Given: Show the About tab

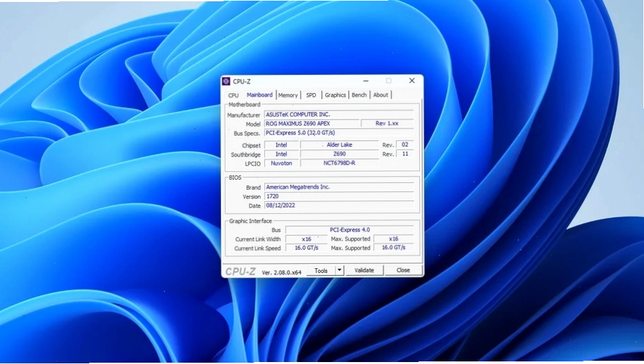Looking at the screenshot, I should (x=380, y=95).
